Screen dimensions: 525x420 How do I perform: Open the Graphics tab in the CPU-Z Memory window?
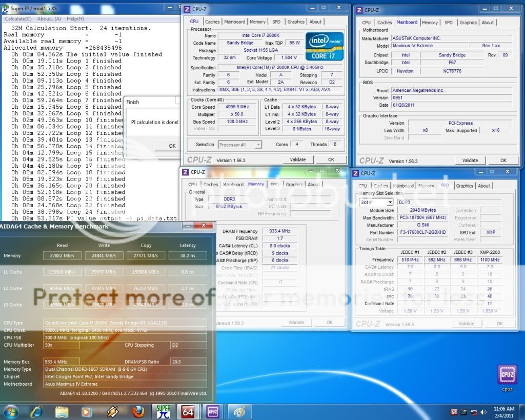coord(294,185)
